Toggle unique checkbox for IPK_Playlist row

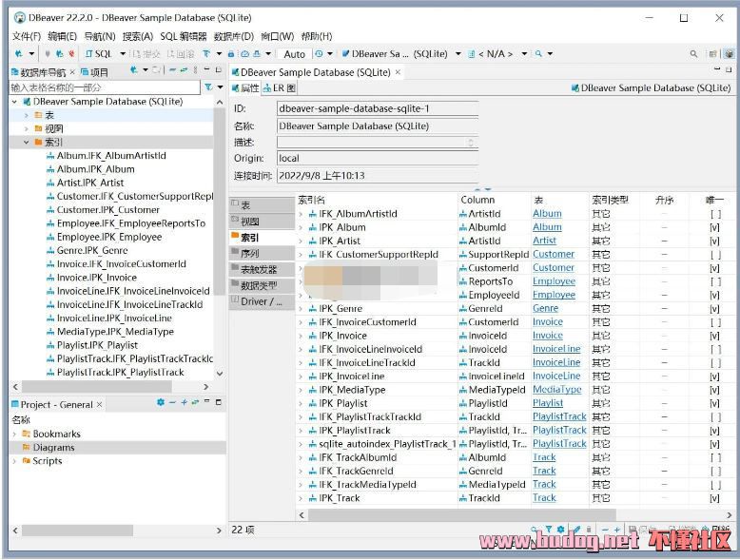coord(715,404)
